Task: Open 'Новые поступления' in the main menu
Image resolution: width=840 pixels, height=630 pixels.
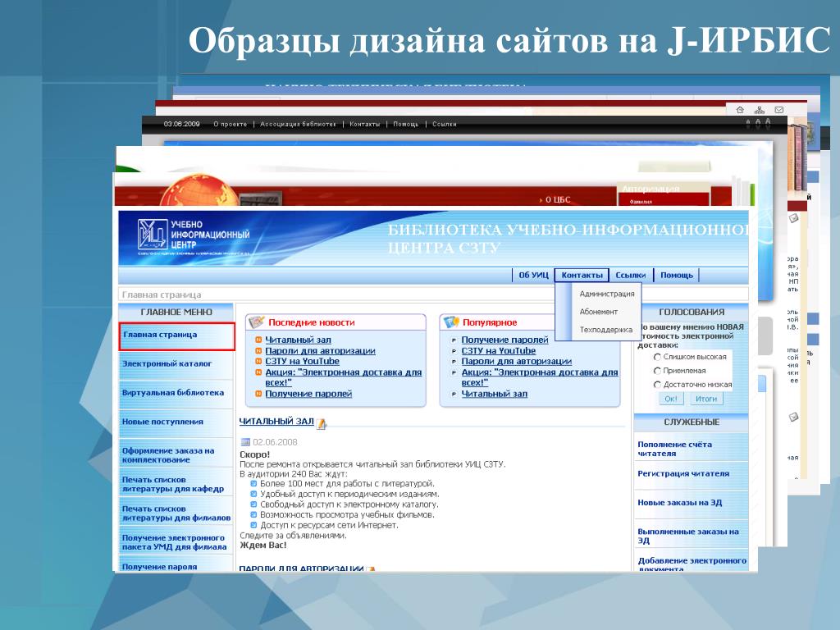Action: [176, 422]
